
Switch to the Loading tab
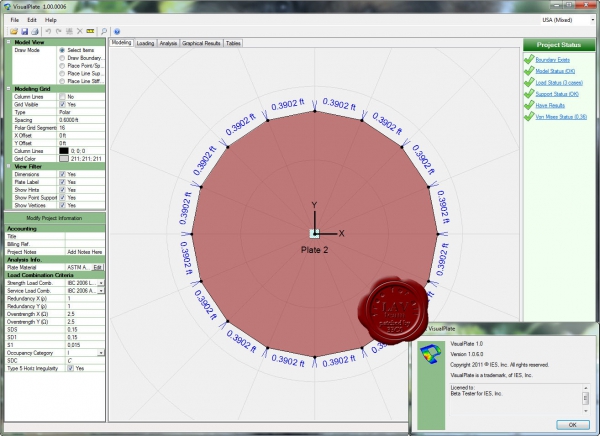pyautogui.click(x=145, y=43)
